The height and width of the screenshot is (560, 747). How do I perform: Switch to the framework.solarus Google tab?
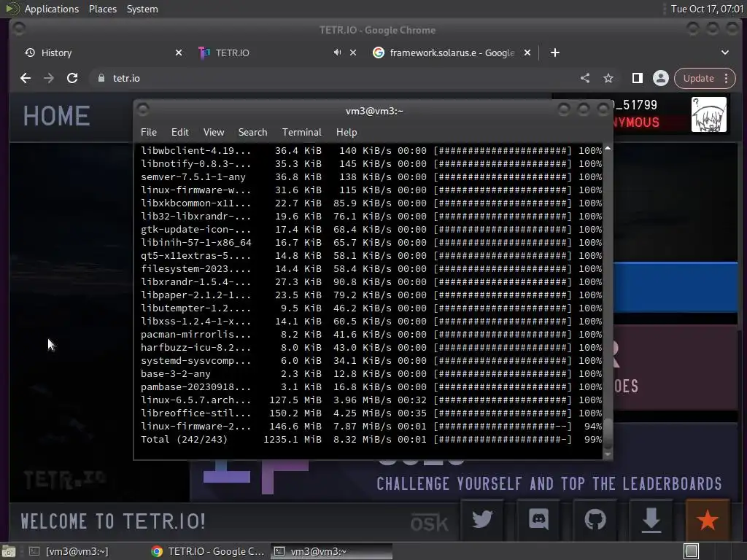click(x=451, y=52)
